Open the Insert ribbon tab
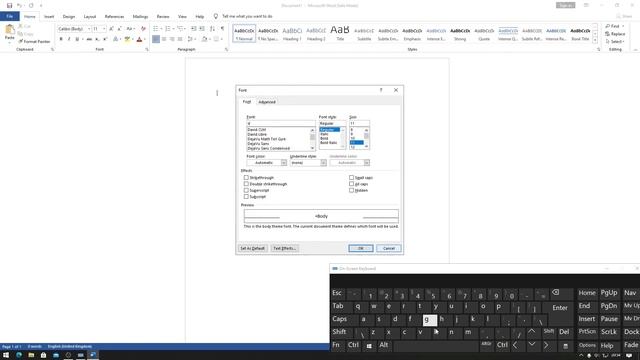640x360 pixels. (x=49, y=17)
